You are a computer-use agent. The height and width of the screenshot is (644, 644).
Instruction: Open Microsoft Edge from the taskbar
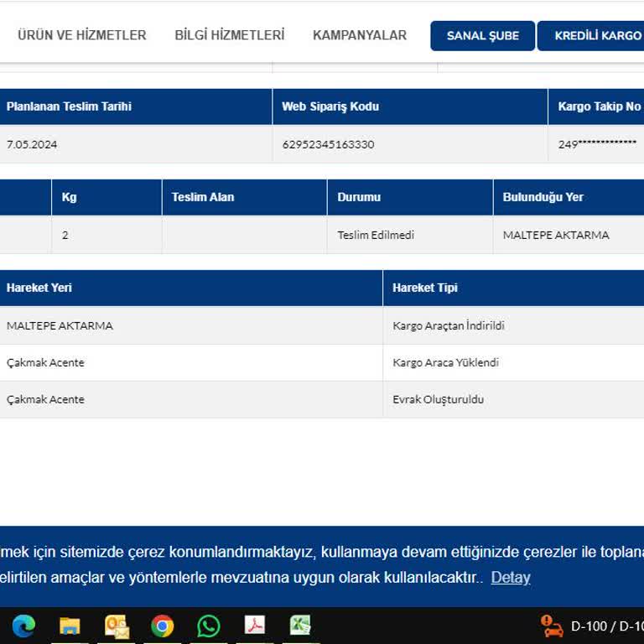[23, 626]
